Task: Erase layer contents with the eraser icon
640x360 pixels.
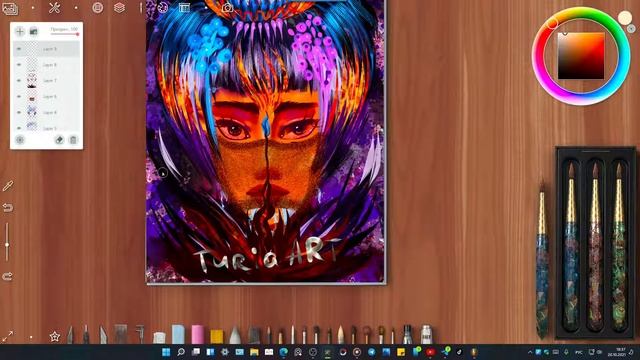Action: click(59, 140)
